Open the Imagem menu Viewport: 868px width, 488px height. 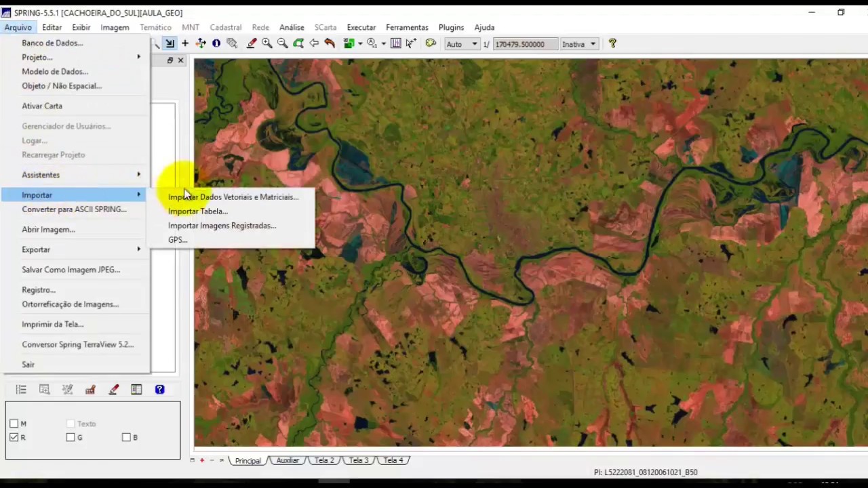115,27
